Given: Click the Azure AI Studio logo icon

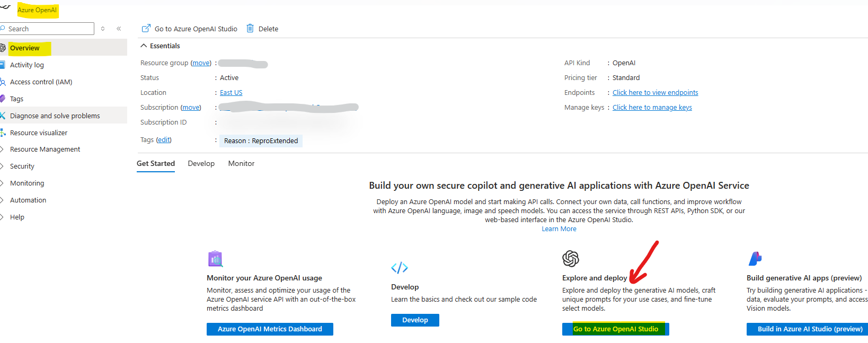Looking at the screenshot, I should pyautogui.click(x=755, y=259).
